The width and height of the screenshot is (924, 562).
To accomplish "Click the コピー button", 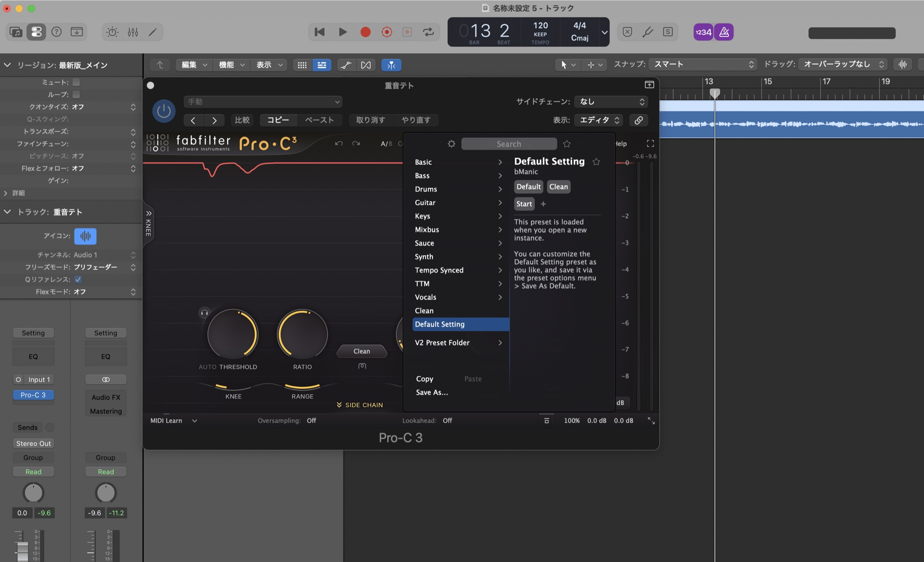I will pos(278,120).
